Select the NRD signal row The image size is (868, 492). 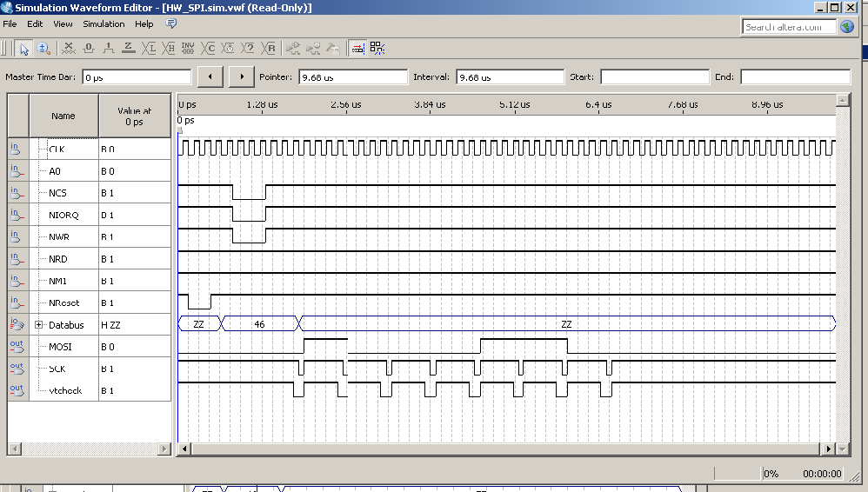[89, 259]
